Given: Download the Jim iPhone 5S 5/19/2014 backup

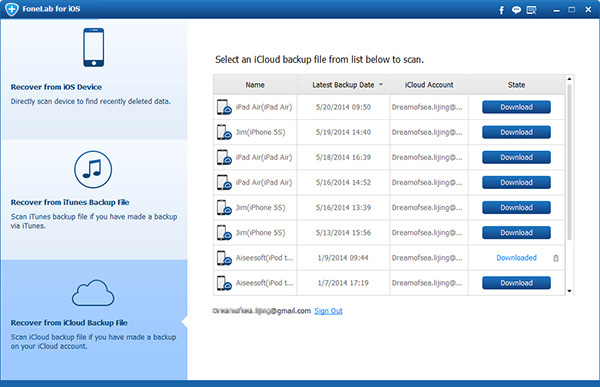Looking at the screenshot, I should click(x=516, y=132).
